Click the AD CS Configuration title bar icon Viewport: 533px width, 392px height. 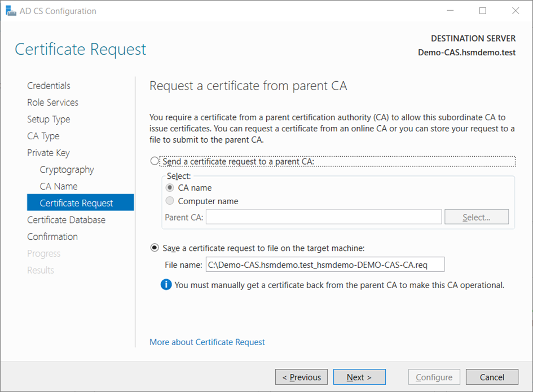[11, 11]
